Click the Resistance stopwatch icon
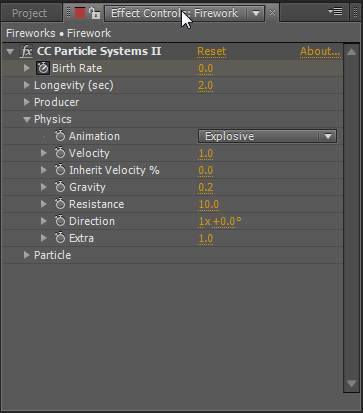This screenshot has height=413, width=363. [x=60, y=204]
